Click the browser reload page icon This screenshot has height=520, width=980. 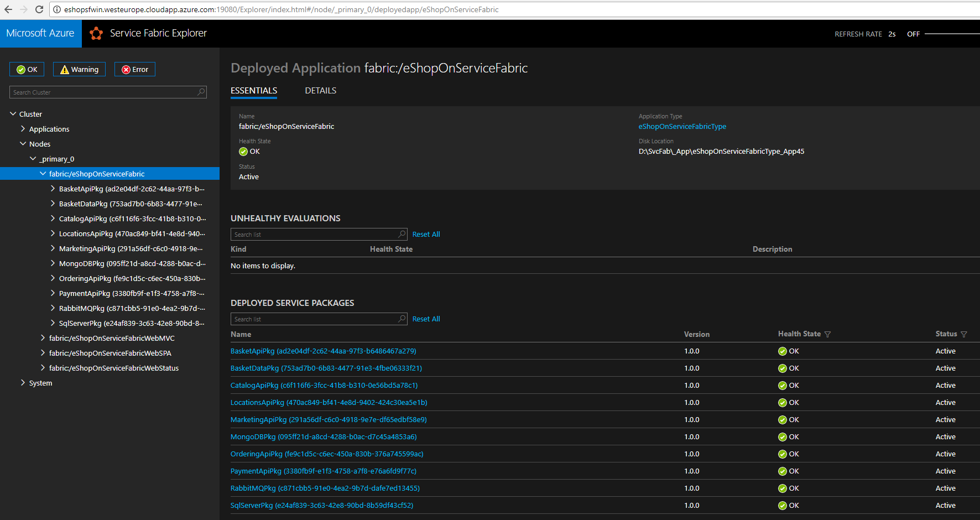[x=39, y=9]
